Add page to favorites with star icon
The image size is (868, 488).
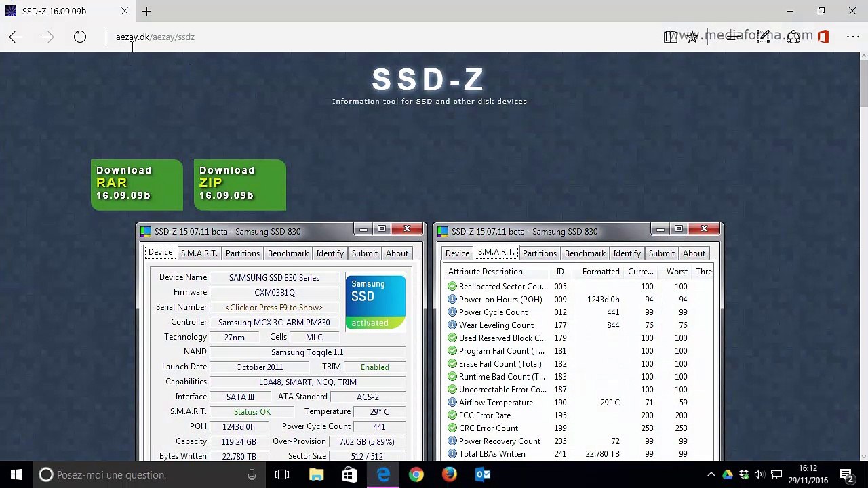tap(692, 37)
